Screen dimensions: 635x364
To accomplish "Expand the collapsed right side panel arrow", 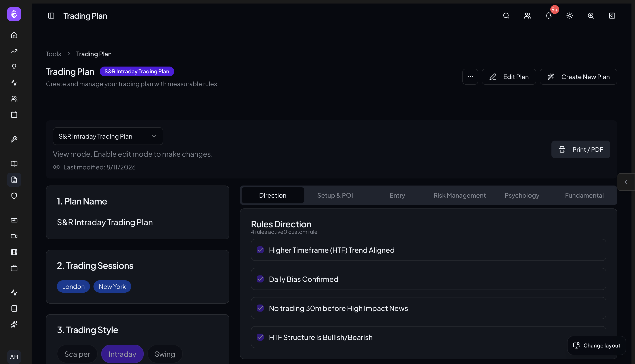I will [x=626, y=182].
